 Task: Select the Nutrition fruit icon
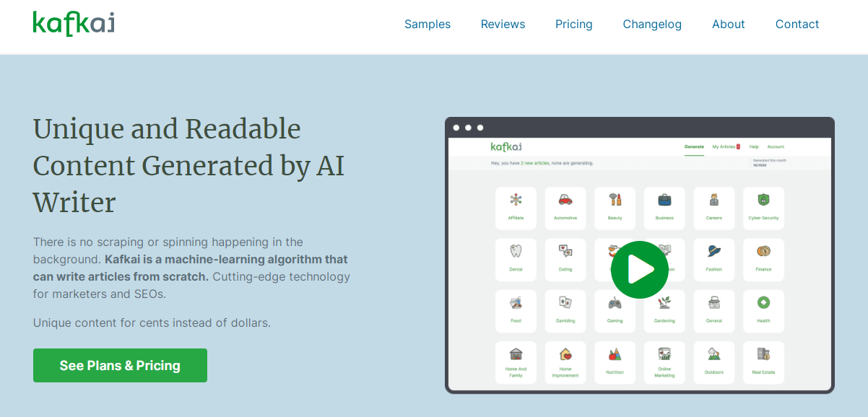(615, 354)
